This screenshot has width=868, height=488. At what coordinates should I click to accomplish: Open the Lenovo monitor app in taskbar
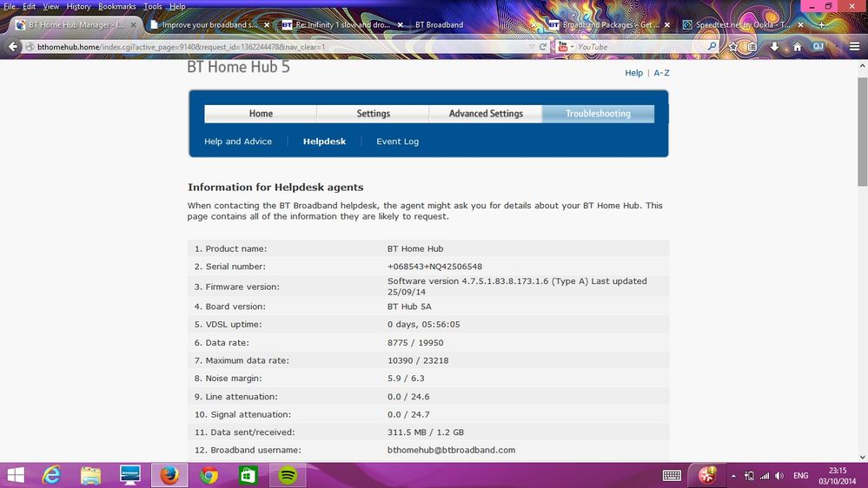point(130,475)
